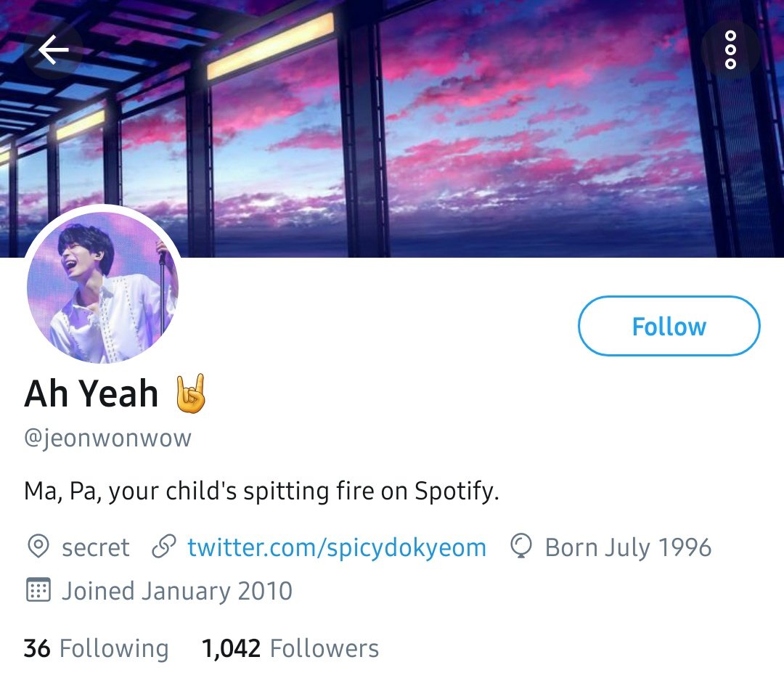Tap the Joined January 2010 text

(x=177, y=591)
